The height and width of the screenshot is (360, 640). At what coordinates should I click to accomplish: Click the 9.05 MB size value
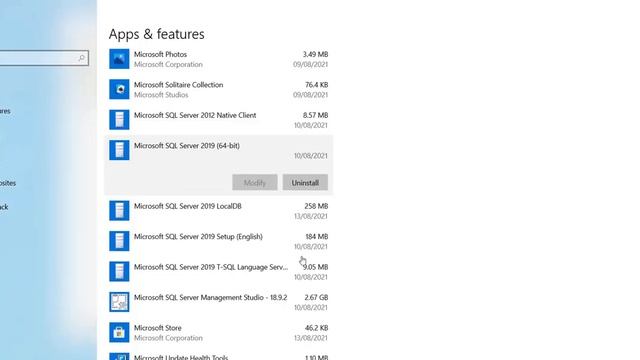coord(316,267)
